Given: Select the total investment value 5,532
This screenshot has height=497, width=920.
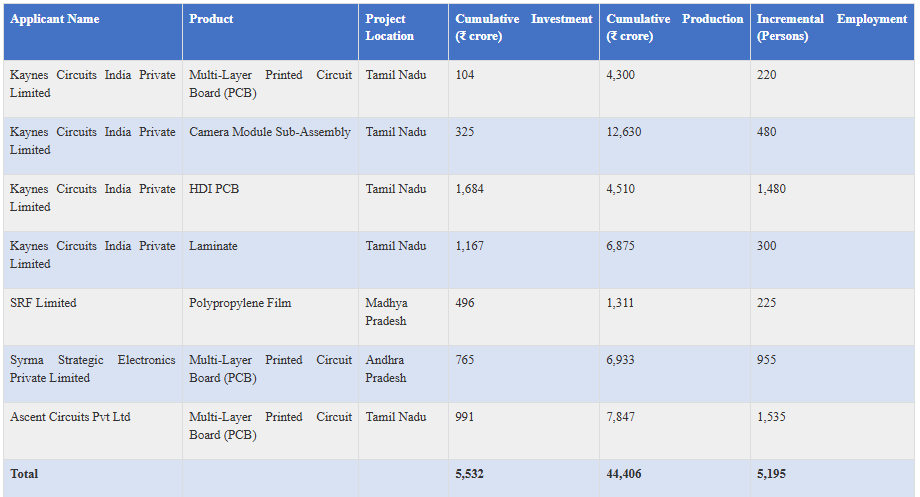Looking at the screenshot, I should pyautogui.click(x=469, y=474).
